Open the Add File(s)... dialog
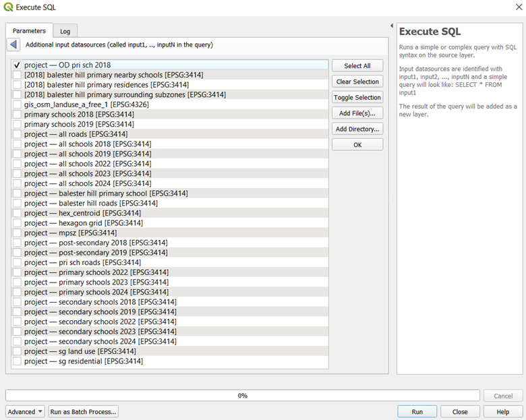526x420 pixels. pos(357,113)
